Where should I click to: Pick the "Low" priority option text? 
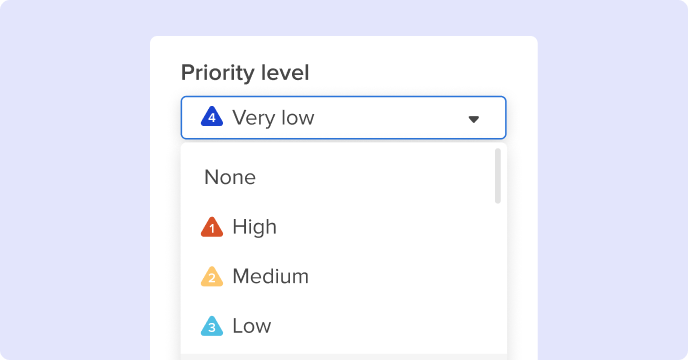[252, 326]
